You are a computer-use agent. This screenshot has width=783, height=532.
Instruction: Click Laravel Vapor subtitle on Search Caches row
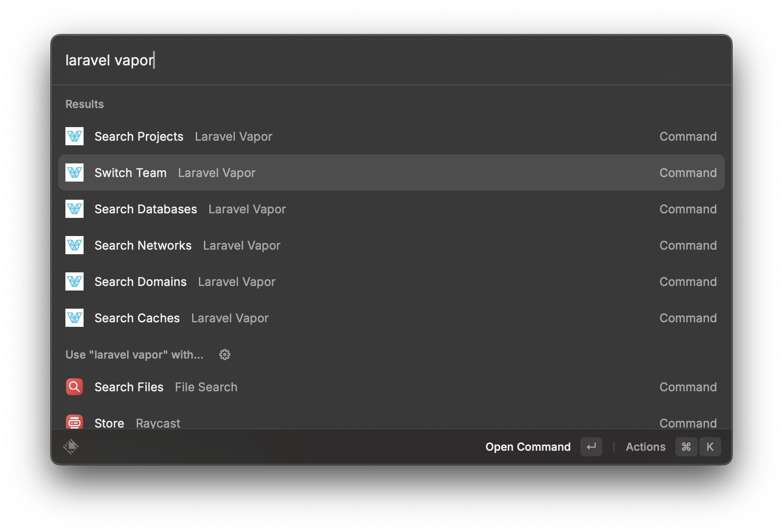pos(230,318)
